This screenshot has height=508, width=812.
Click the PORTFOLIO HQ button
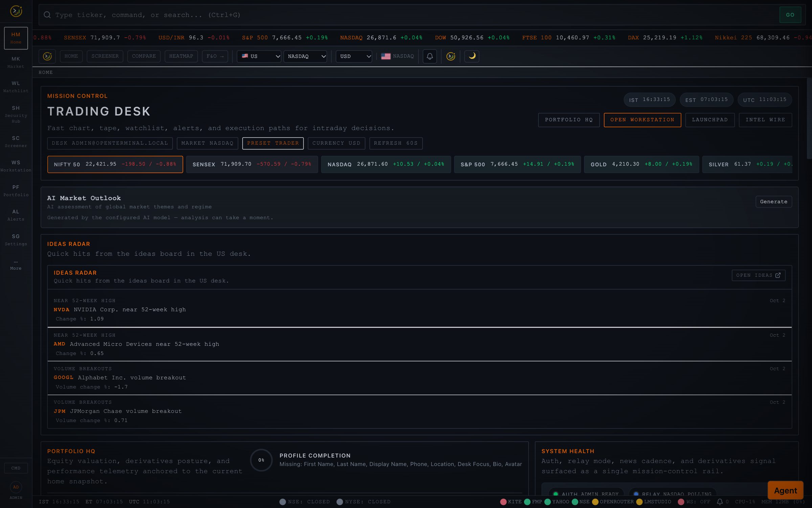(x=569, y=120)
